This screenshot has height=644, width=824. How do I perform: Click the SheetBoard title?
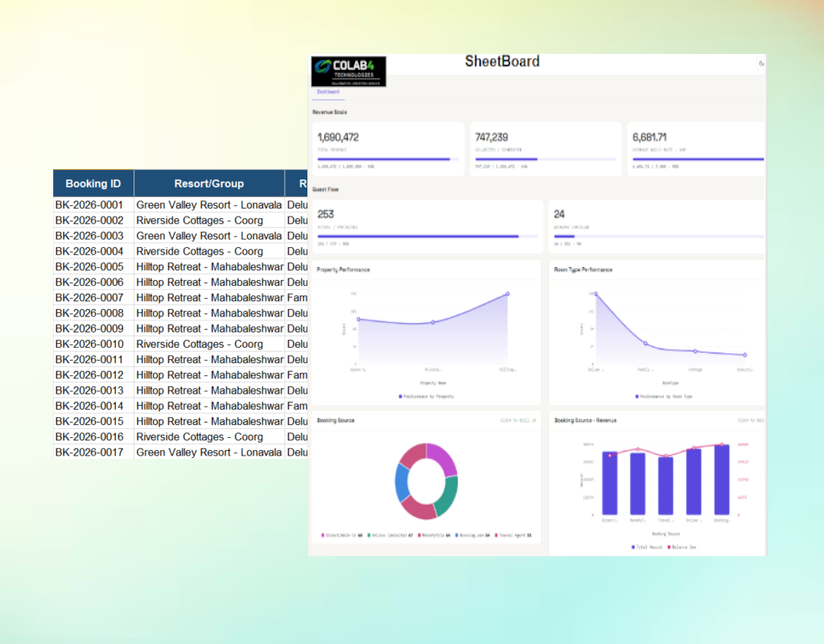pos(502,61)
